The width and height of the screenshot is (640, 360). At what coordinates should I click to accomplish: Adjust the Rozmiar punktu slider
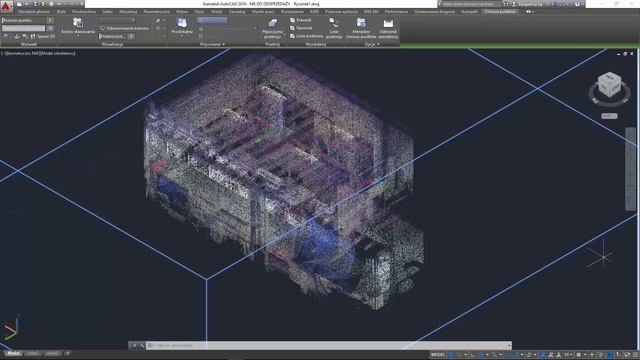(24, 20)
